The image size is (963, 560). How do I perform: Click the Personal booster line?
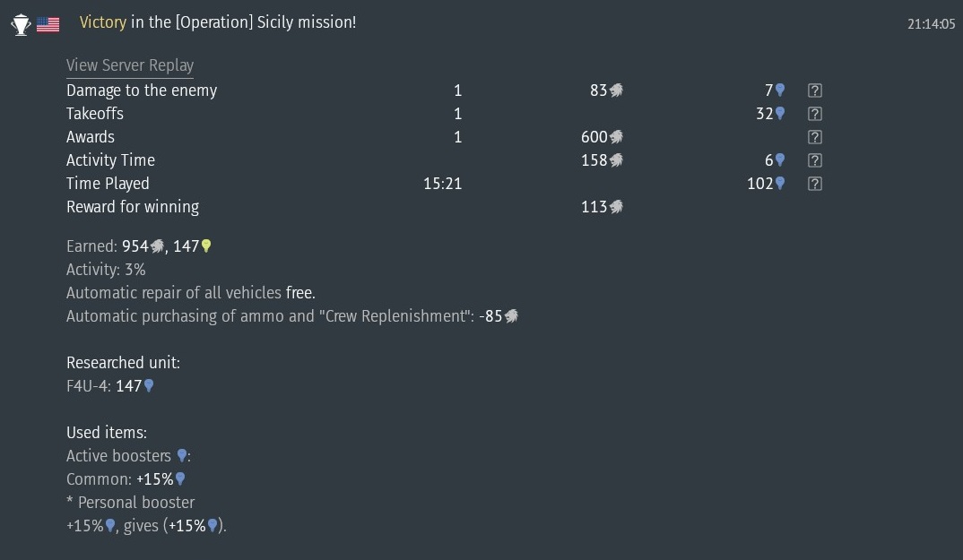130,503
